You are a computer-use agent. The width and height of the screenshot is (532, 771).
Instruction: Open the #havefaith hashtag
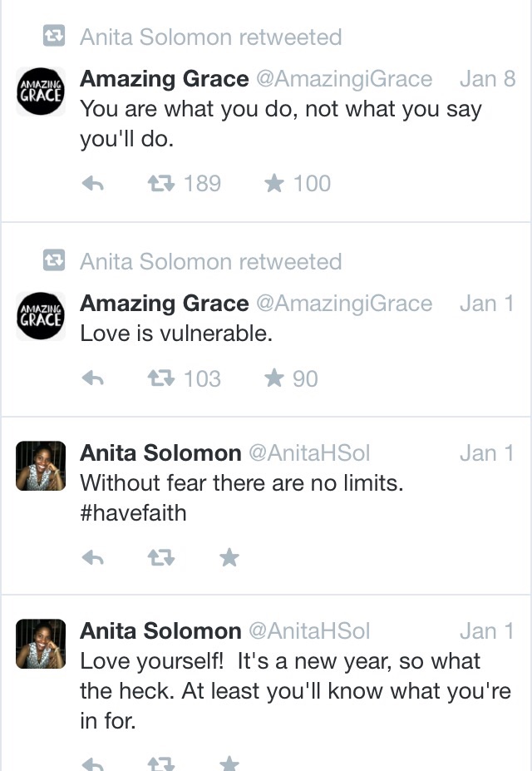click(x=133, y=513)
